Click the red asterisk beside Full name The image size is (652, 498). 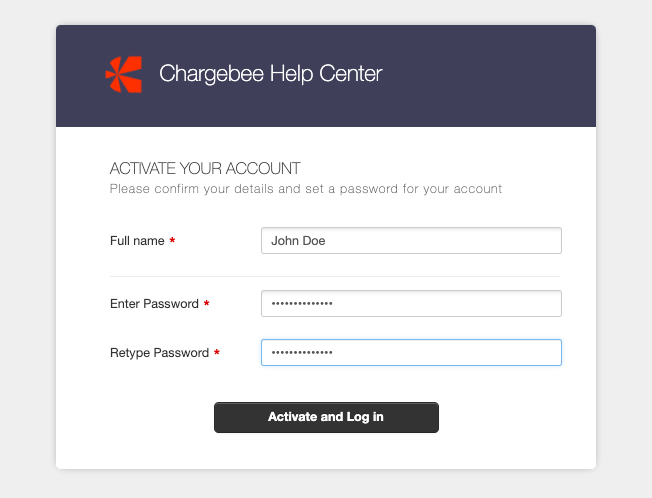pyautogui.click(x=172, y=240)
